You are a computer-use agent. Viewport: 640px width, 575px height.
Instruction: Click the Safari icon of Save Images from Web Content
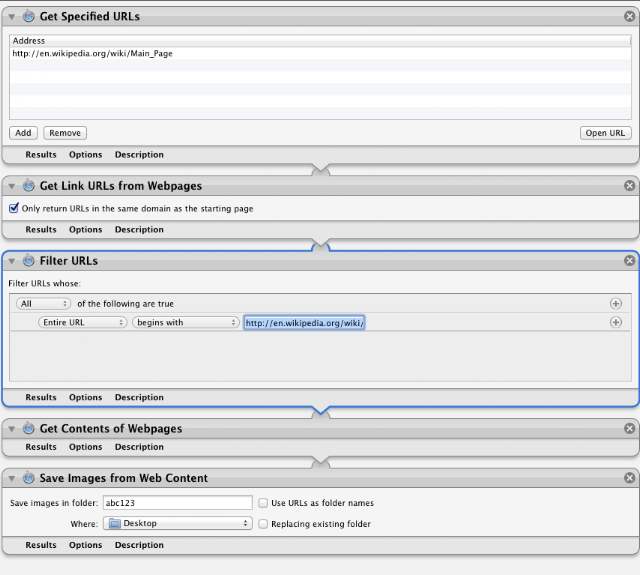pyautogui.click(x=29, y=477)
